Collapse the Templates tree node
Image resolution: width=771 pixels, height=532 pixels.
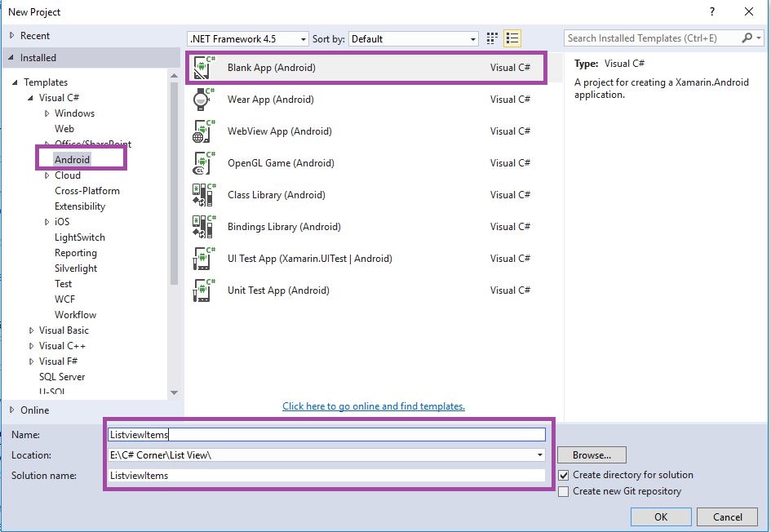click(15, 82)
